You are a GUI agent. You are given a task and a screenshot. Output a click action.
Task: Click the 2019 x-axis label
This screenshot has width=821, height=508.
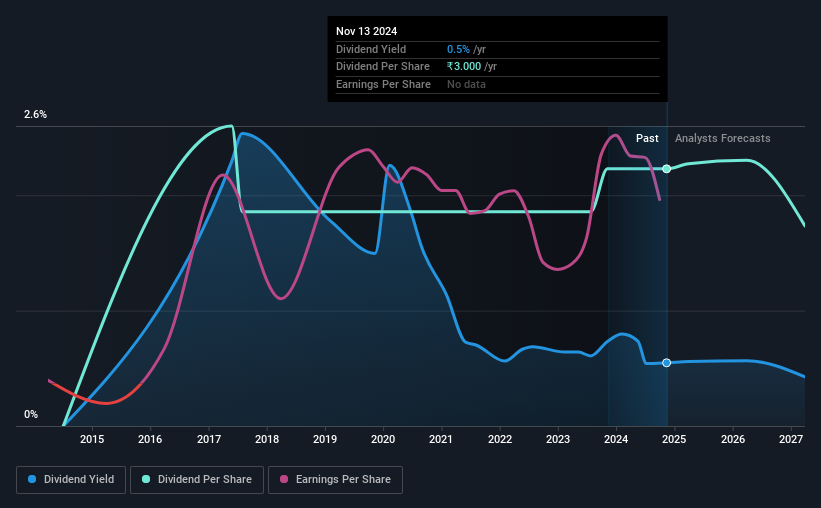[x=325, y=439]
